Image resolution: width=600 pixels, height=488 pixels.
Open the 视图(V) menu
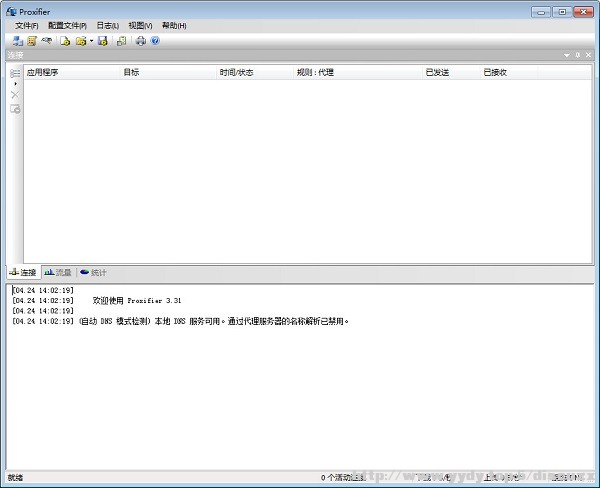[x=140, y=26]
